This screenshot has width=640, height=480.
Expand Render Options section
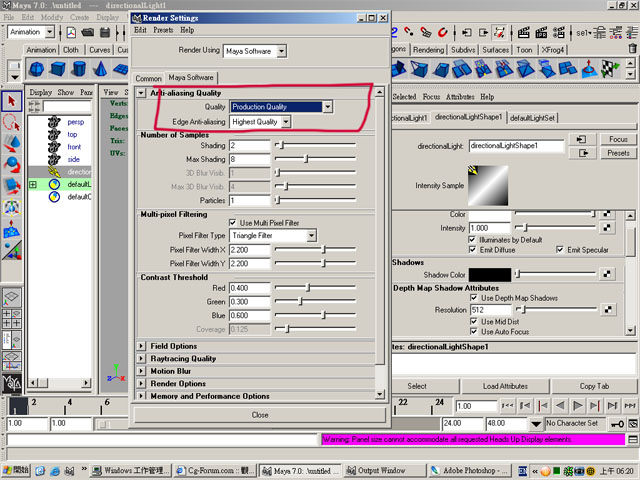141,384
